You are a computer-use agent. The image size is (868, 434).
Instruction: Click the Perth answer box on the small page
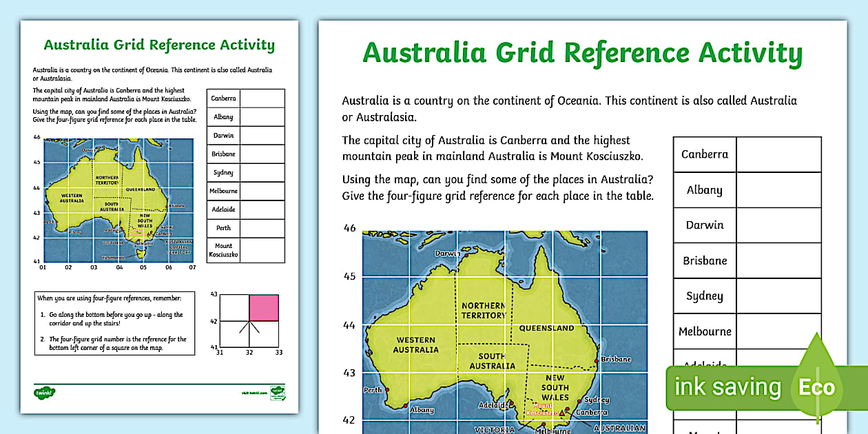tap(262, 228)
